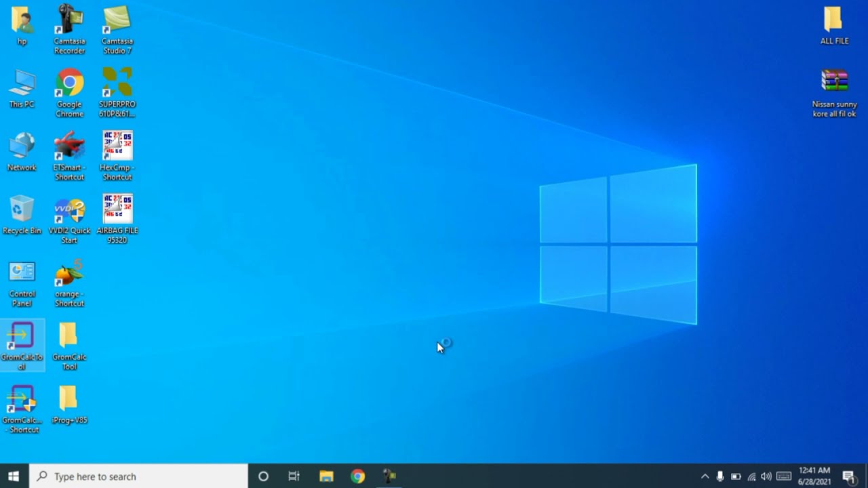Open the Action Center notifications icon
The width and height of the screenshot is (868, 488).
[x=848, y=476]
